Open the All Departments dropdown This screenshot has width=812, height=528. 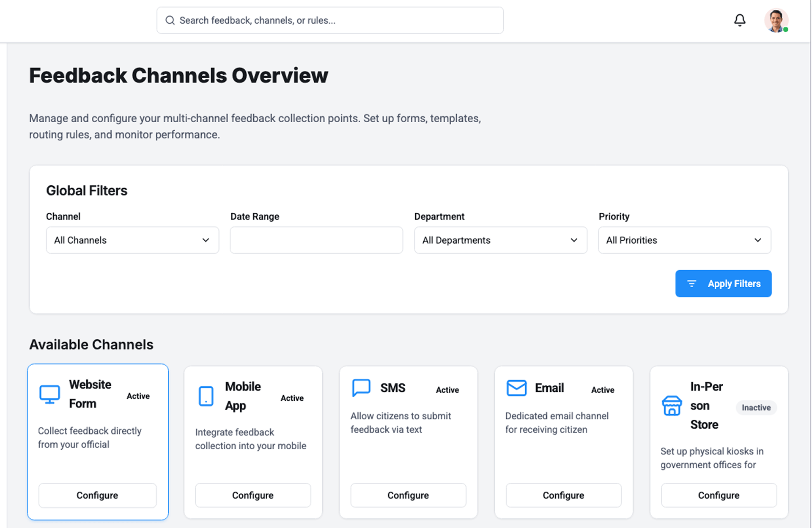500,240
